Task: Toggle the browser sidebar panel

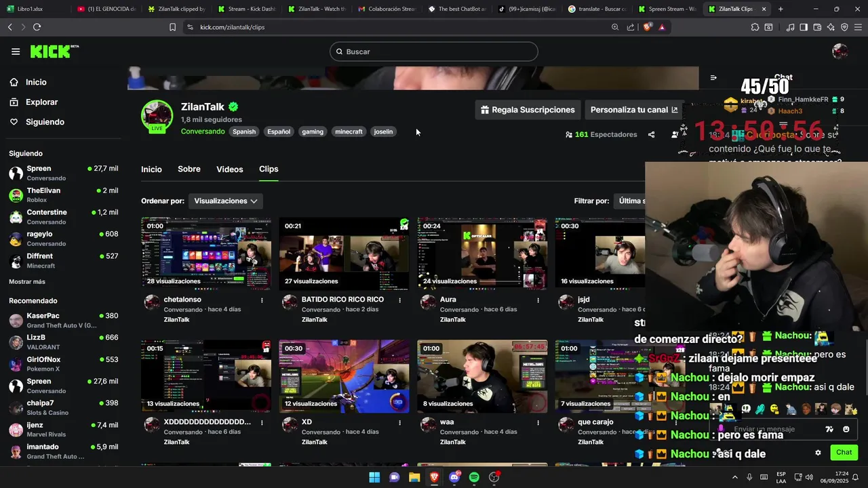Action: 804,27
